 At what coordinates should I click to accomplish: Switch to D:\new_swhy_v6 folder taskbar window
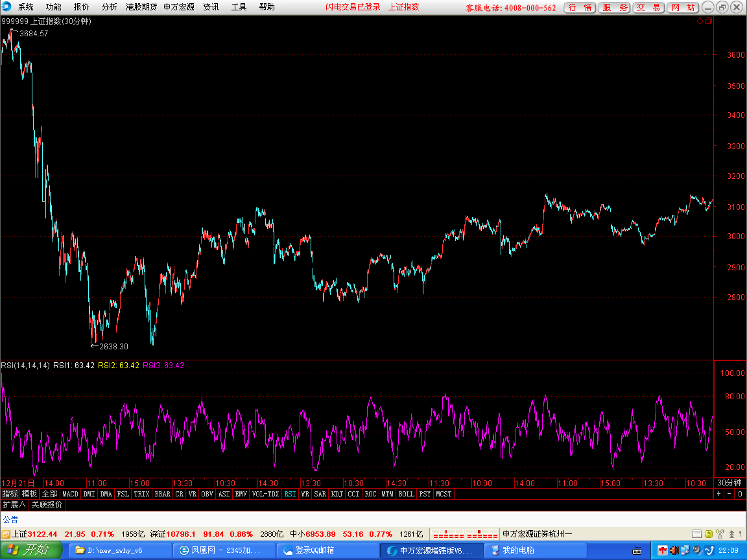pyautogui.click(x=120, y=550)
